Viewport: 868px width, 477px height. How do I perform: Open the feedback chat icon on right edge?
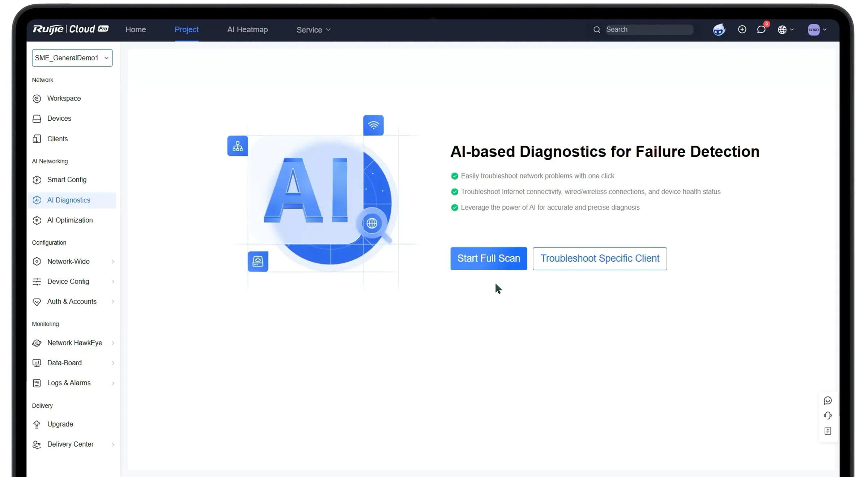pos(828,400)
